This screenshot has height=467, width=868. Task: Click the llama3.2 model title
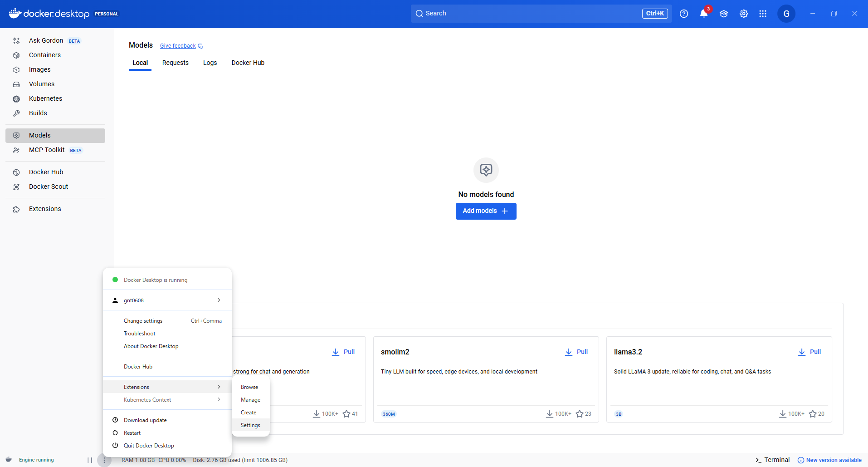pos(628,352)
